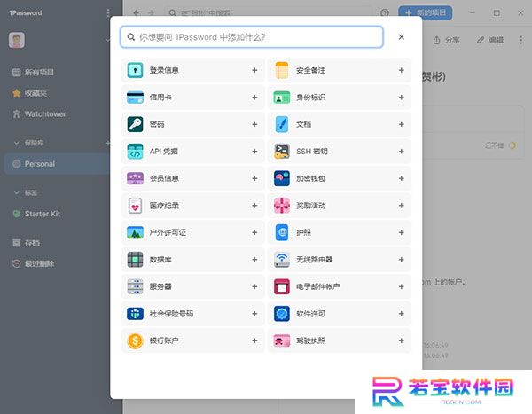Click the main window search bar

point(268,13)
